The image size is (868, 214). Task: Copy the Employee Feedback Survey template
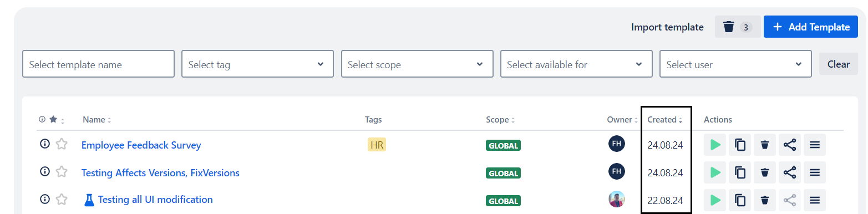(740, 145)
